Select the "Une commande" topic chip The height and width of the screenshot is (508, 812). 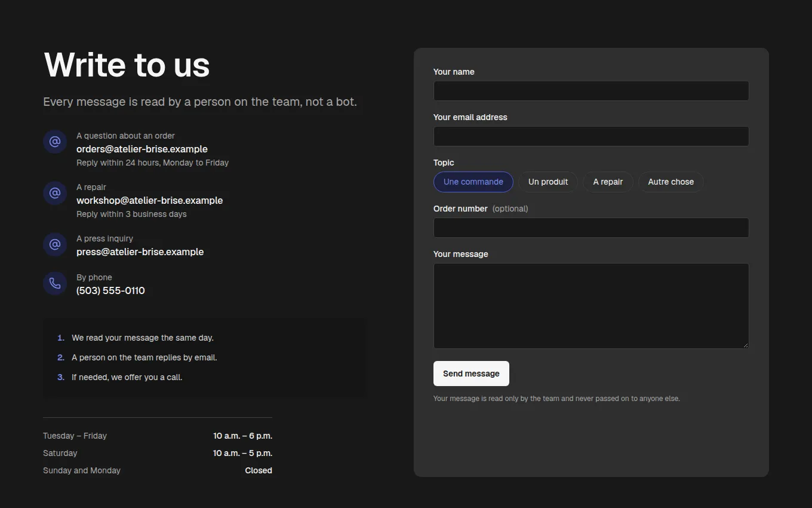click(x=473, y=182)
